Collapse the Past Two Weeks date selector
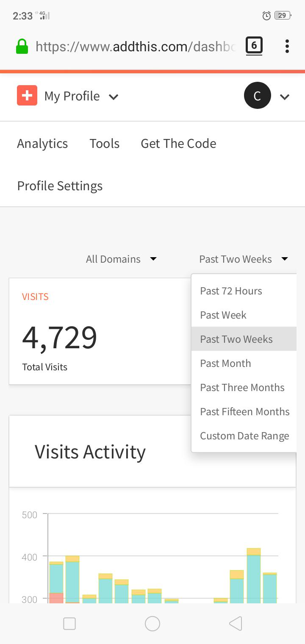The image size is (305, 644). coord(244,259)
